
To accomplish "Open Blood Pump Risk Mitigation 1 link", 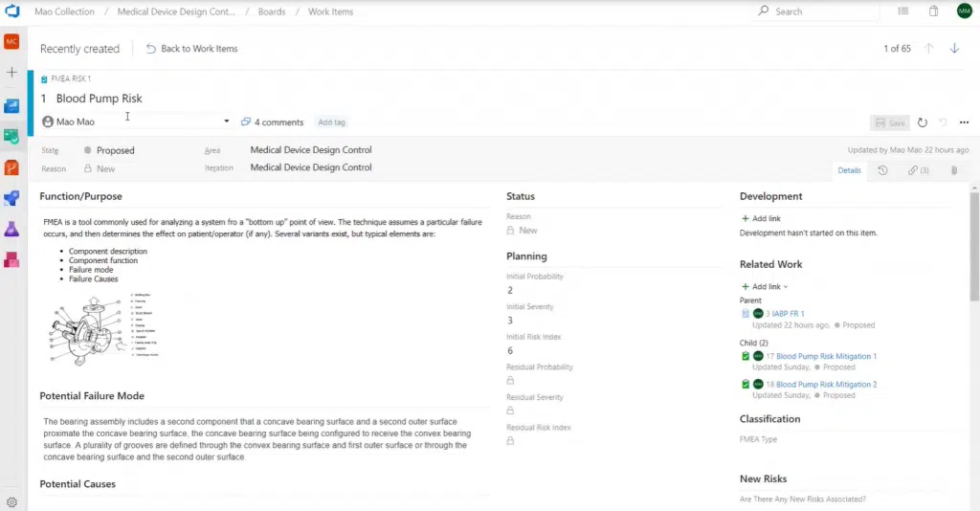I will tap(826, 356).
